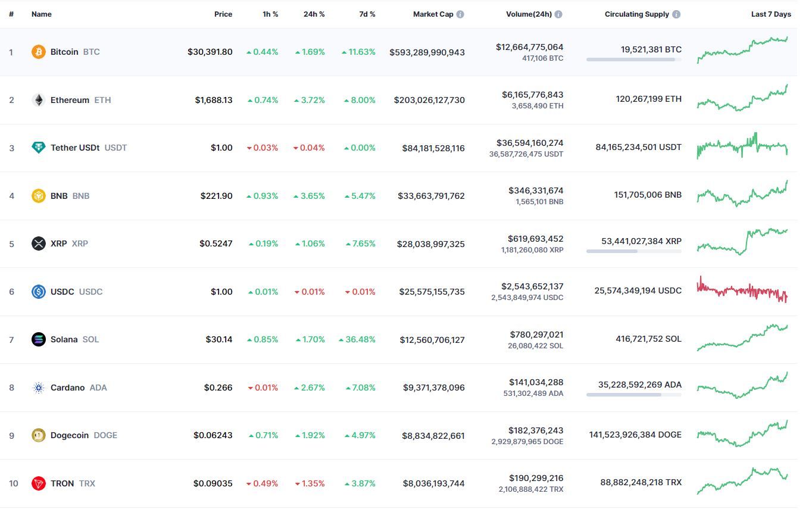Click the USDC coin logo
Screen dimensions: 812x512
click(x=39, y=292)
